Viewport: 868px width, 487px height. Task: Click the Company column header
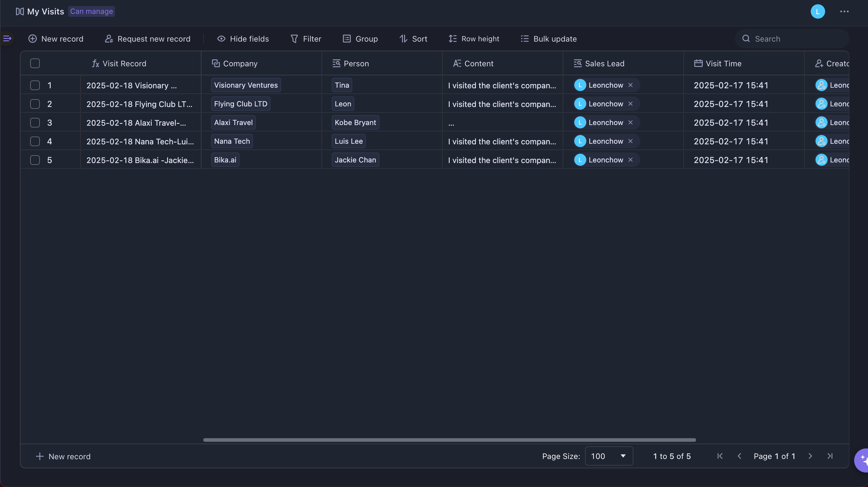coord(240,63)
